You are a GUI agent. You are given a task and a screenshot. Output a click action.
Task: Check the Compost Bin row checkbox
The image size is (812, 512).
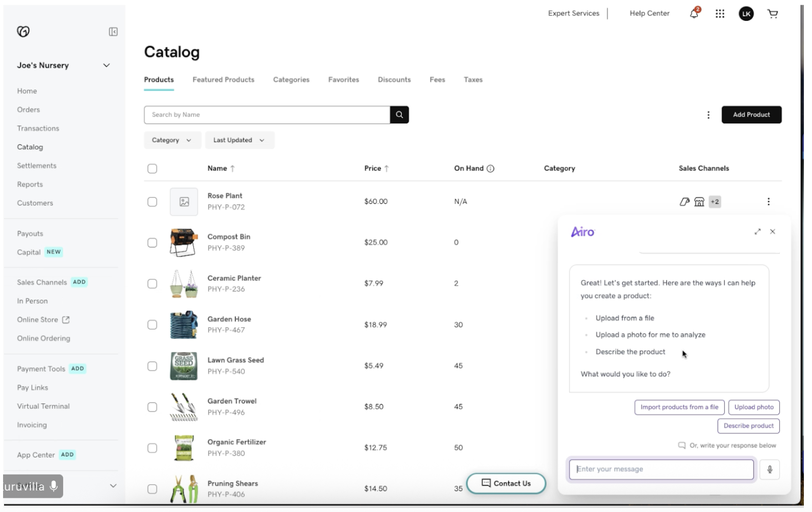point(152,243)
